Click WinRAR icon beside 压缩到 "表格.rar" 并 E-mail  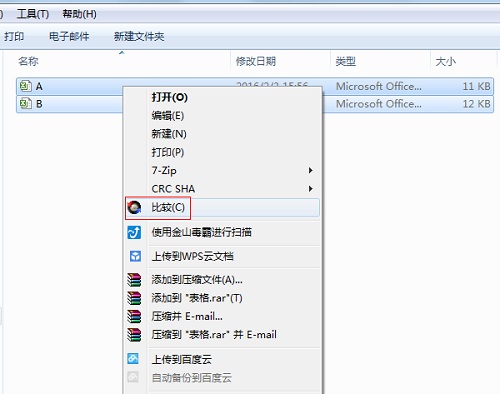pos(134,334)
